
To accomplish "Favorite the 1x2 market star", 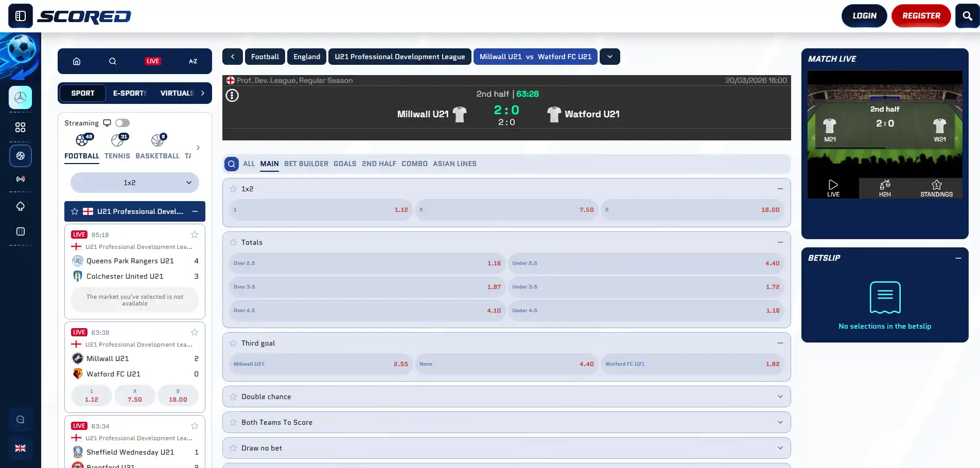I will (x=233, y=189).
